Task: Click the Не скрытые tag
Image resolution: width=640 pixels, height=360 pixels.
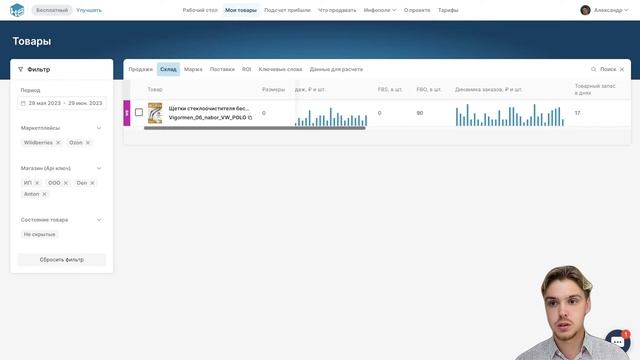Action: point(39,234)
